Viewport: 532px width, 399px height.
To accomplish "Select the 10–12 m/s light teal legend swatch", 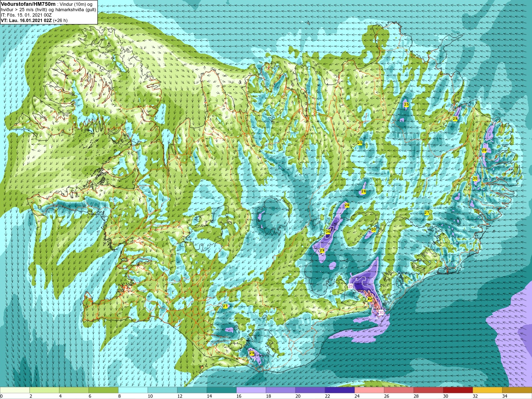I will point(163,390).
